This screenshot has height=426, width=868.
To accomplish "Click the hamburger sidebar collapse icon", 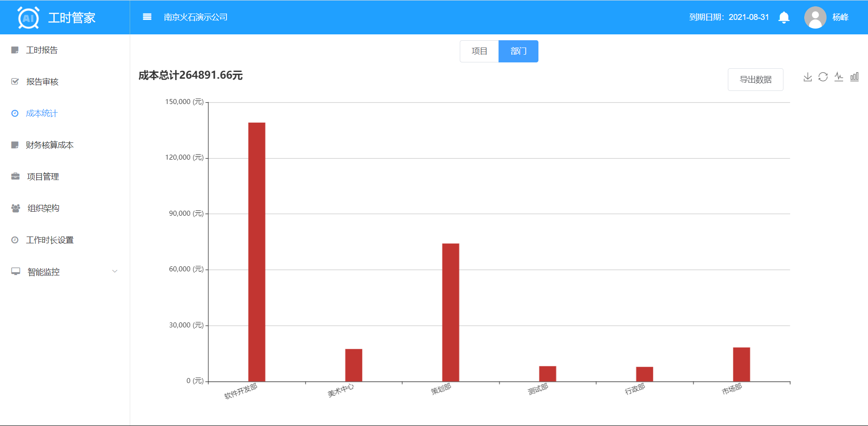I will pyautogui.click(x=147, y=17).
